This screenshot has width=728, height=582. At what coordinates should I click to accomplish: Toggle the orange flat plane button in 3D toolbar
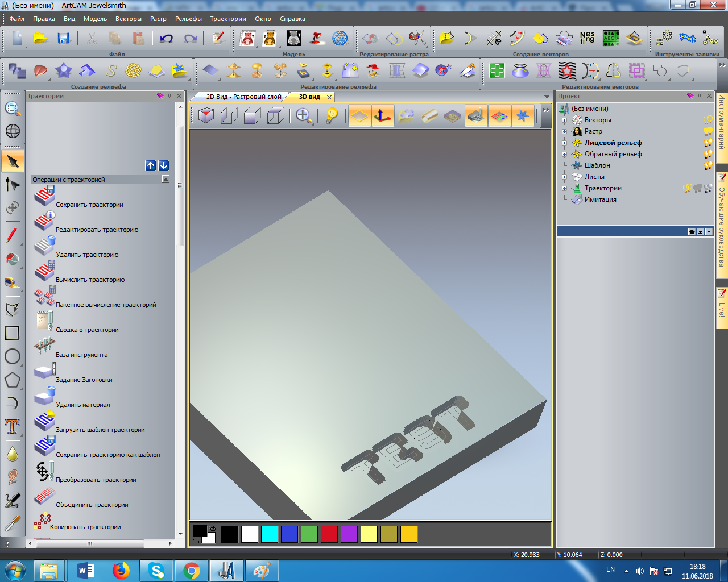point(359,116)
